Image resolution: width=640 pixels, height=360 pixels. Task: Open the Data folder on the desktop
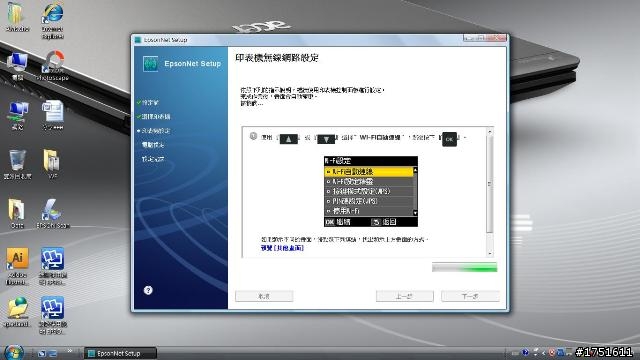[17, 213]
